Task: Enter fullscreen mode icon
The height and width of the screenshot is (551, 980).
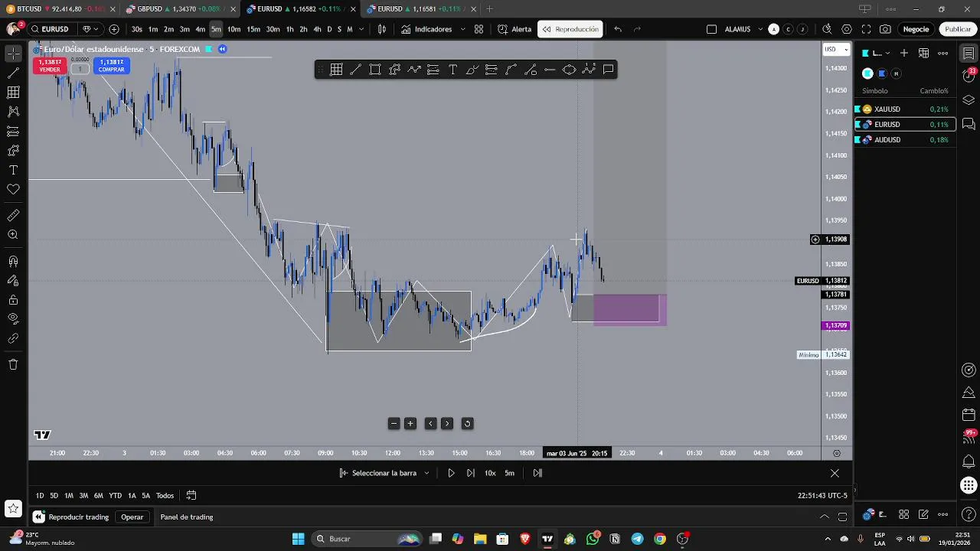Action: (866, 29)
